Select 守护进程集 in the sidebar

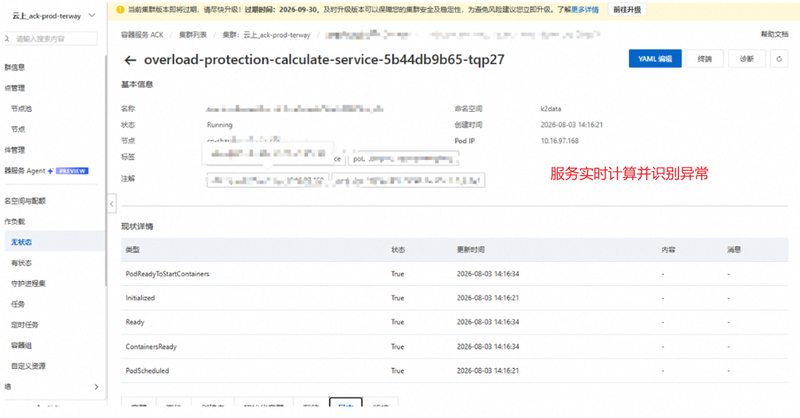(28, 283)
